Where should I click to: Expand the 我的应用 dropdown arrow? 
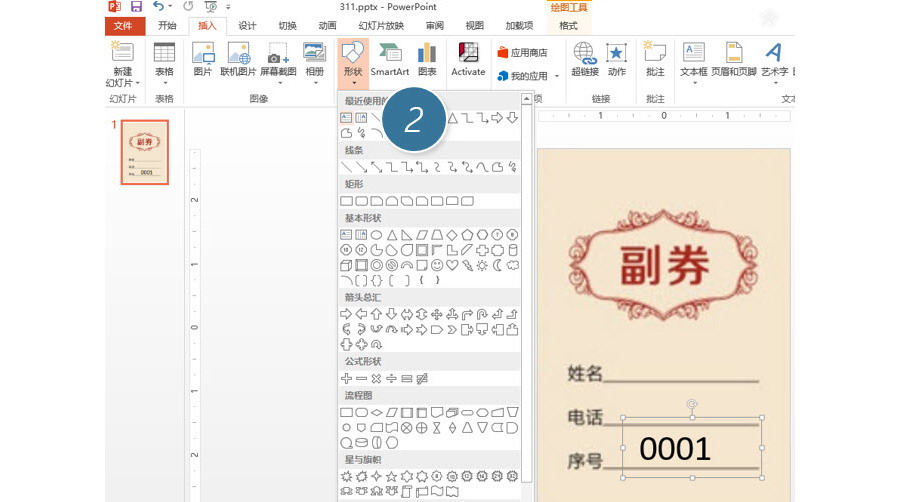click(x=557, y=76)
